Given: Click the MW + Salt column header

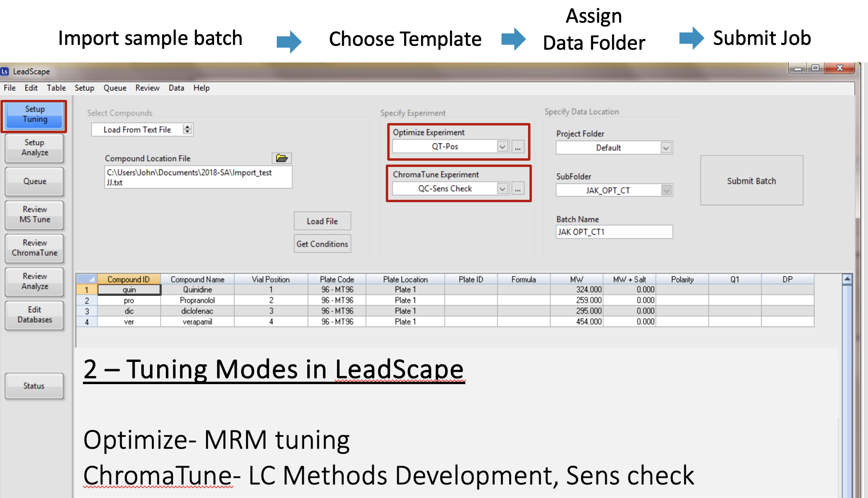Looking at the screenshot, I should coord(629,279).
